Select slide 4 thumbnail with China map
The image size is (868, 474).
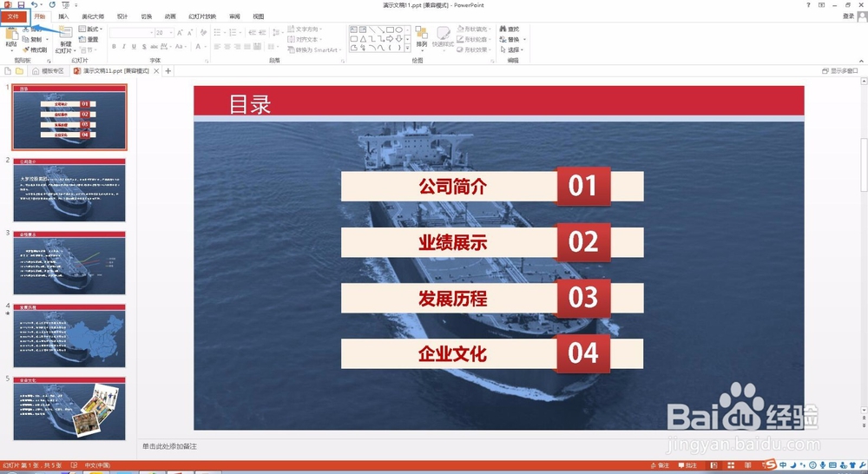pyautogui.click(x=69, y=336)
